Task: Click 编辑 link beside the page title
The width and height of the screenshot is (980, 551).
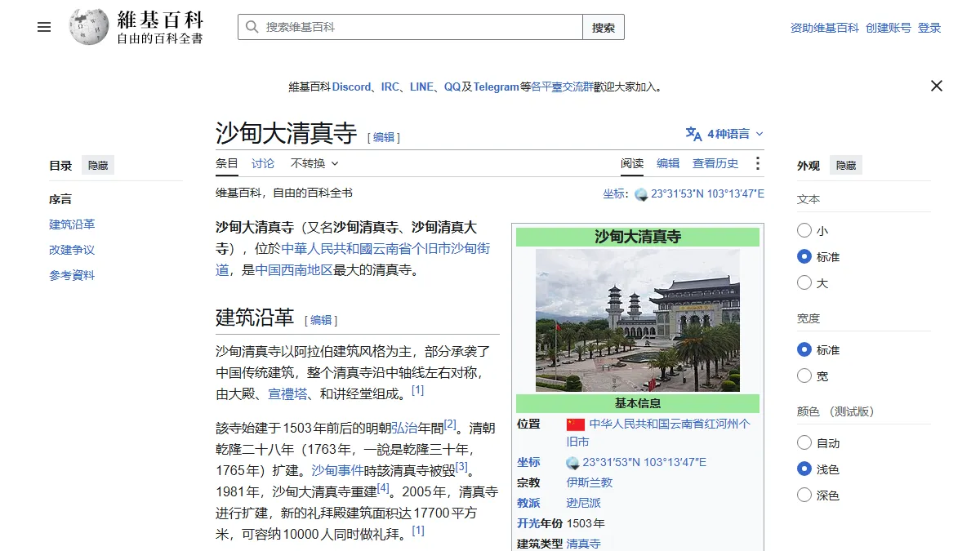Action: (384, 137)
